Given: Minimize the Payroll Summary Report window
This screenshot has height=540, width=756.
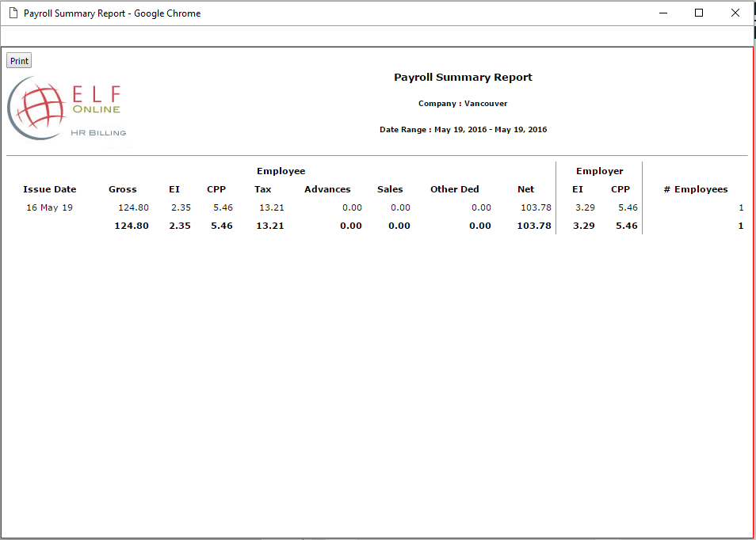Looking at the screenshot, I should (x=663, y=13).
